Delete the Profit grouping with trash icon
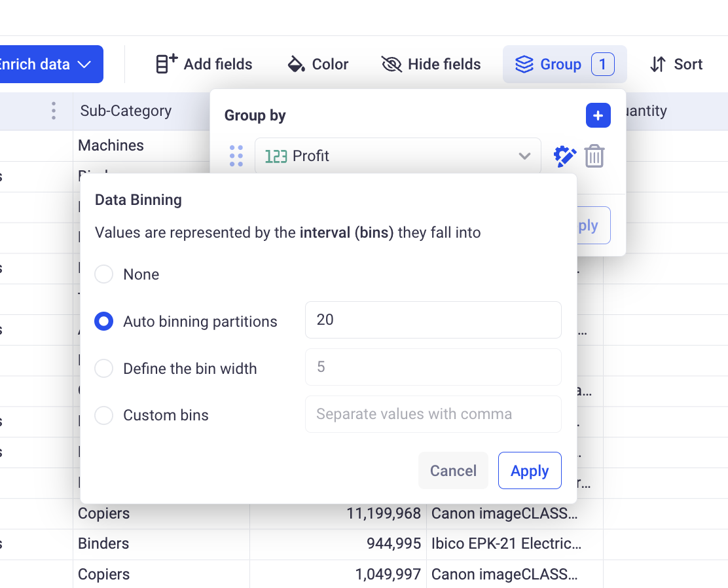 click(594, 156)
